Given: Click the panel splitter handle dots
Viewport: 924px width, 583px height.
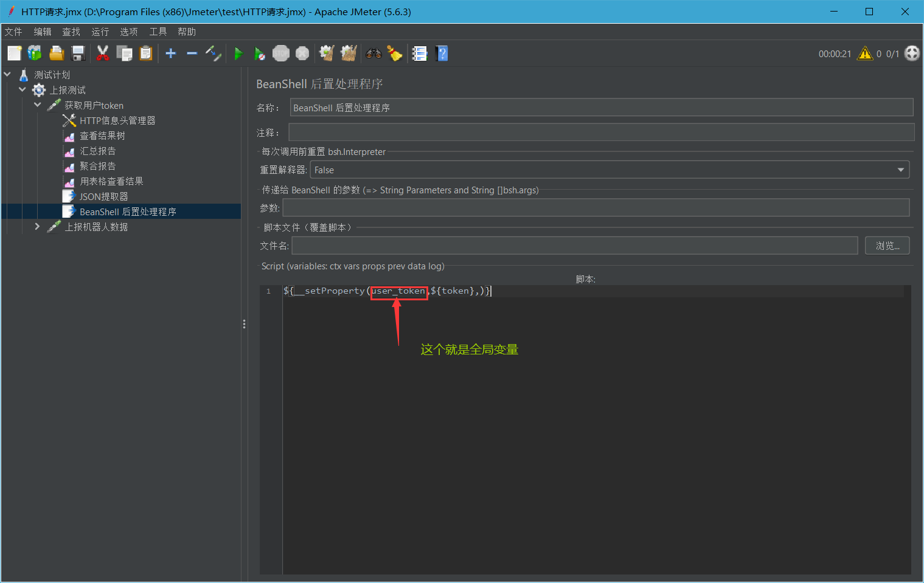Looking at the screenshot, I should tap(245, 324).
